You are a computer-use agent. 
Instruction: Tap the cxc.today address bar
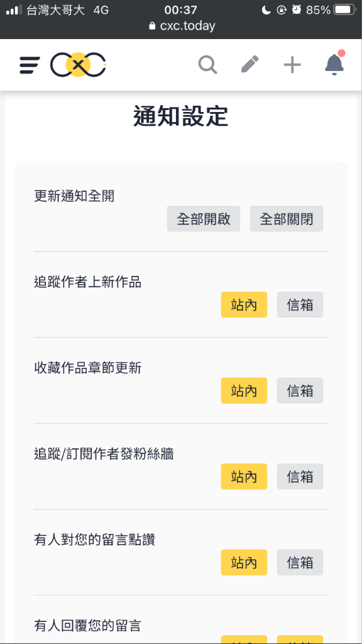click(x=182, y=26)
